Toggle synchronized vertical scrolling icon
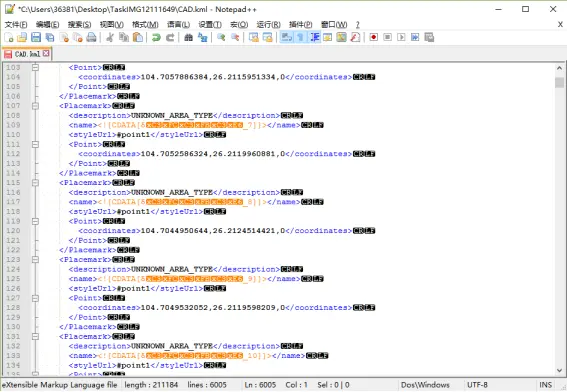The width and height of the screenshot is (567, 392). [x=253, y=37]
